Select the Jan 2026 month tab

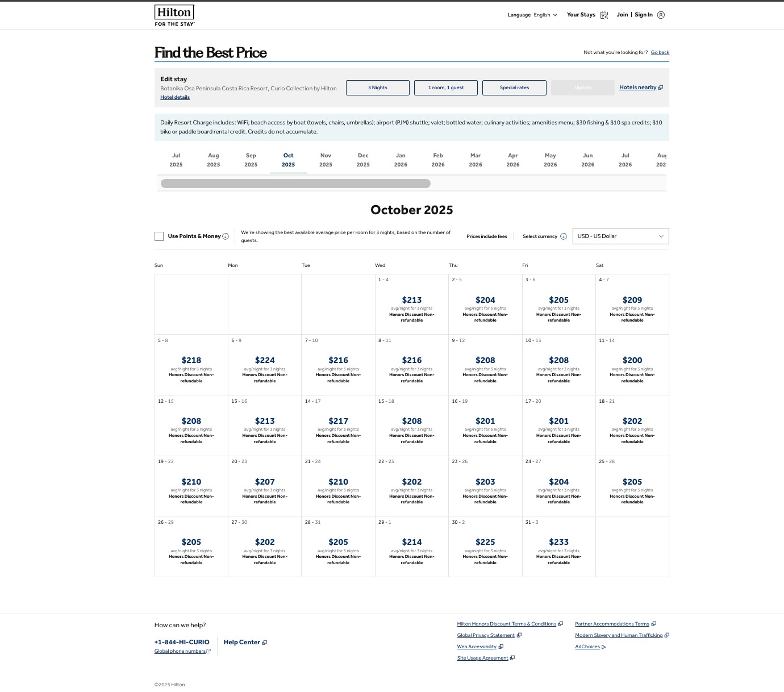pyautogui.click(x=401, y=160)
